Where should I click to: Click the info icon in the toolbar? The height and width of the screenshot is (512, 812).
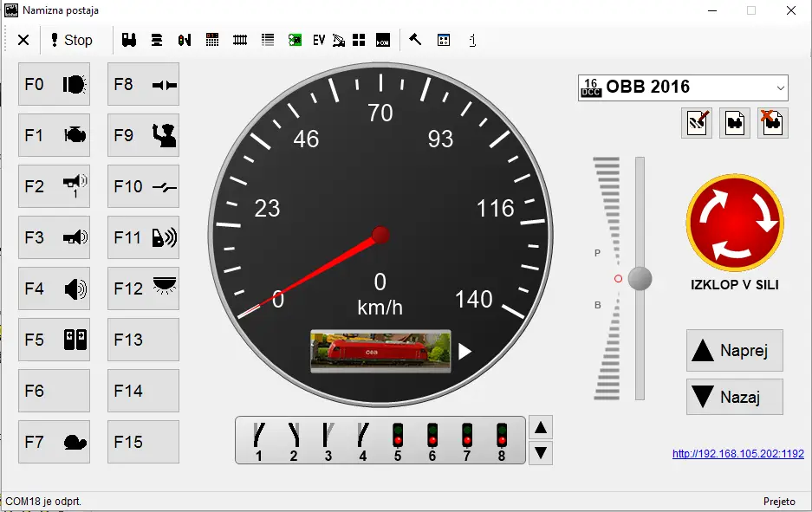pos(472,40)
